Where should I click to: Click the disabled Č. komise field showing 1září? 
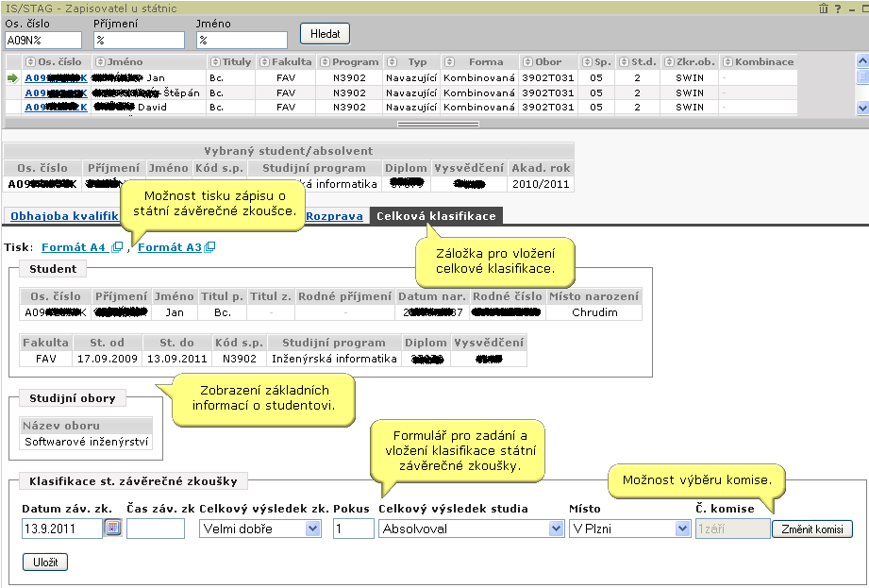[x=733, y=529]
